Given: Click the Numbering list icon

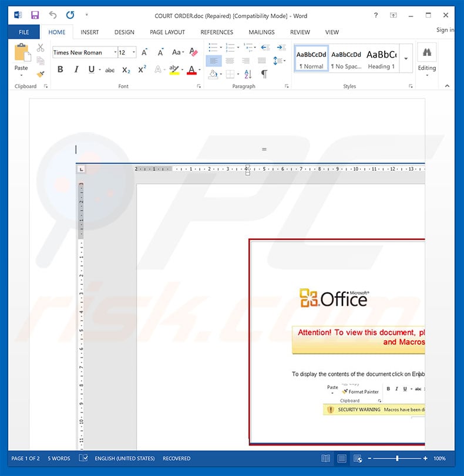Looking at the screenshot, I should (230, 48).
